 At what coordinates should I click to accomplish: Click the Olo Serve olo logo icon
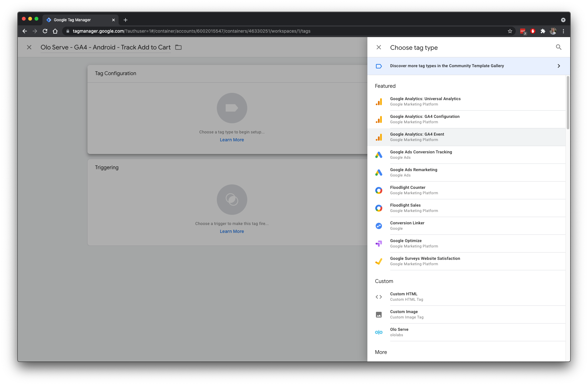pos(379,332)
